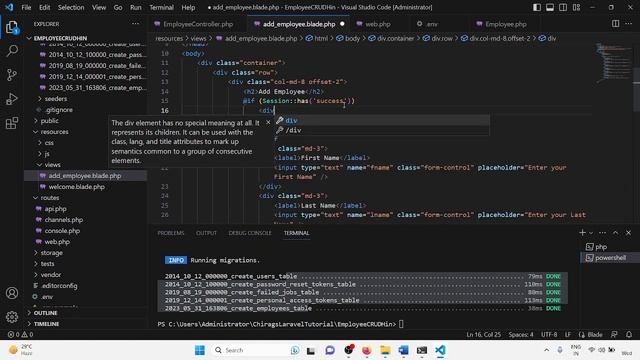
Task: Open errors and warnings status indicator
Action: pyautogui.click(x=20, y=334)
